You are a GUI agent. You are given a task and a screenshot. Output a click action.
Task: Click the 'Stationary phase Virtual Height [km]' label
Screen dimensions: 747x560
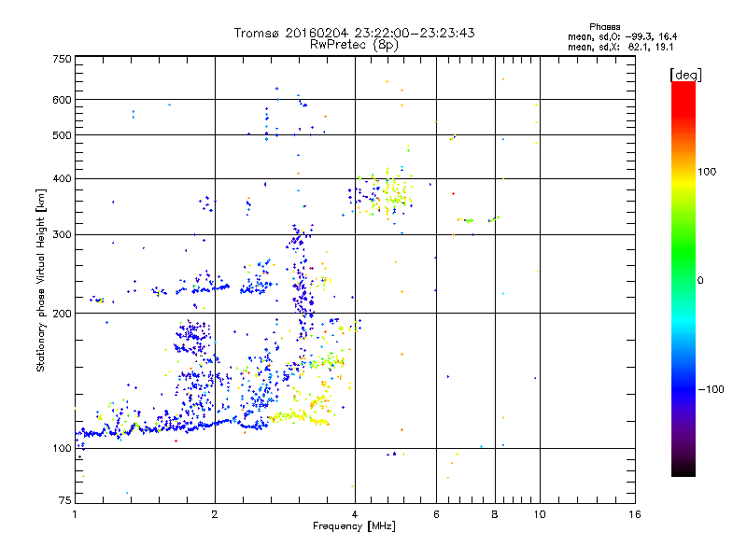click(40, 281)
